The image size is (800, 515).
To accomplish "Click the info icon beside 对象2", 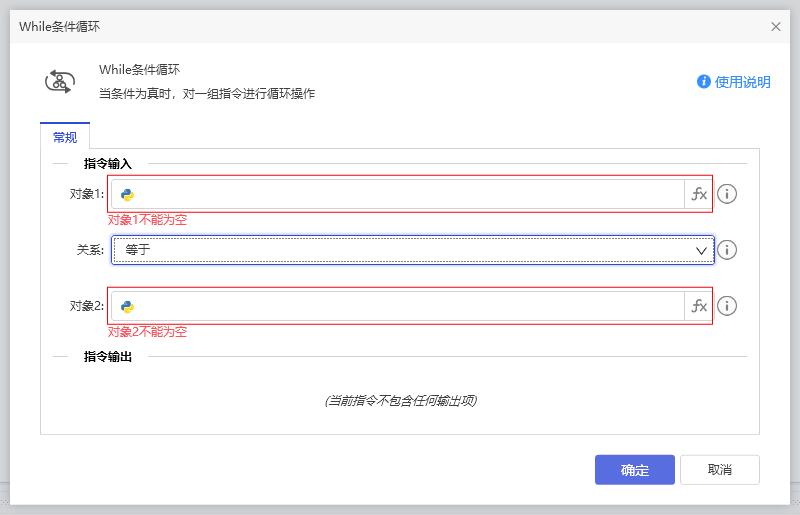I will coord(727,306).
